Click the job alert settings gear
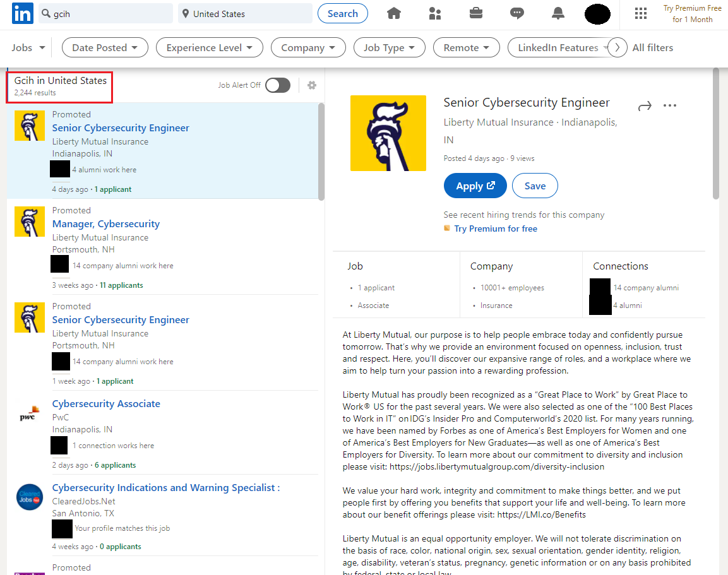 pyautogui.click(x=312, y=85)
